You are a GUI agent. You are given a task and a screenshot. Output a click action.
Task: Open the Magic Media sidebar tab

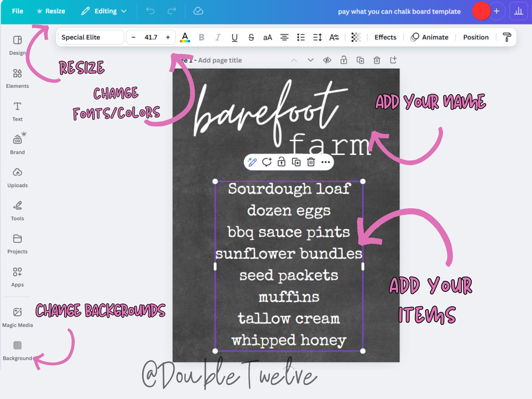click(17, 317)
